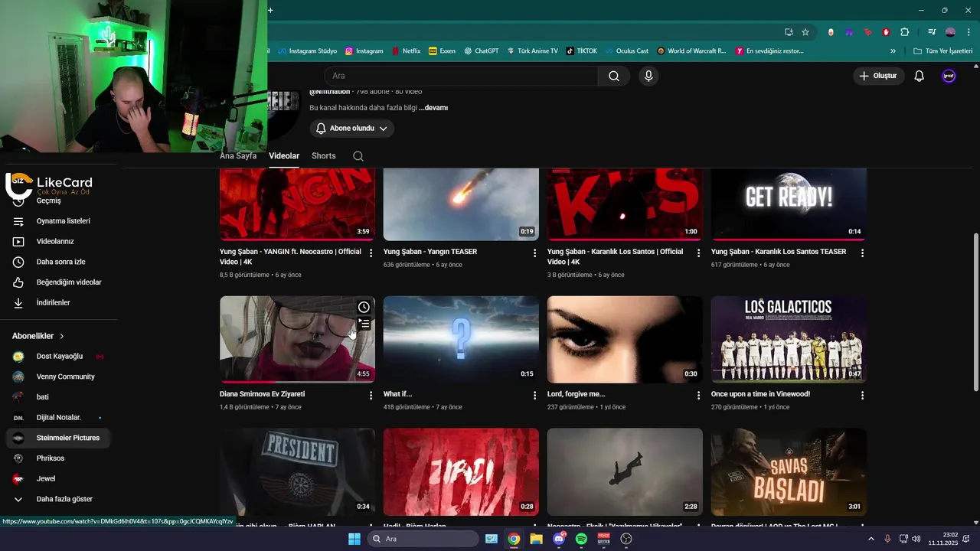Open Dijital Notalar subscription channel
Screen dimensions: 980x551
pos(57,418)
